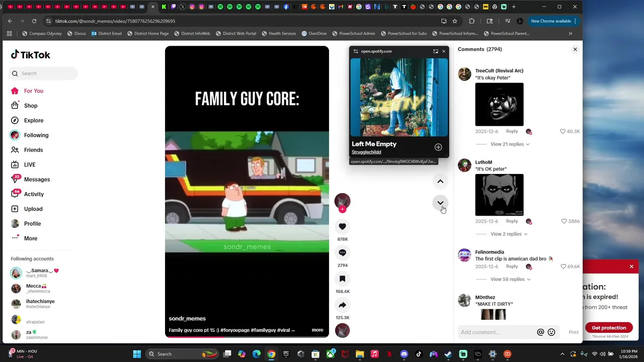This screenshot has height=362, width=644.
Task: Open the Strugglechildd artist link
Action: point(366,152)
